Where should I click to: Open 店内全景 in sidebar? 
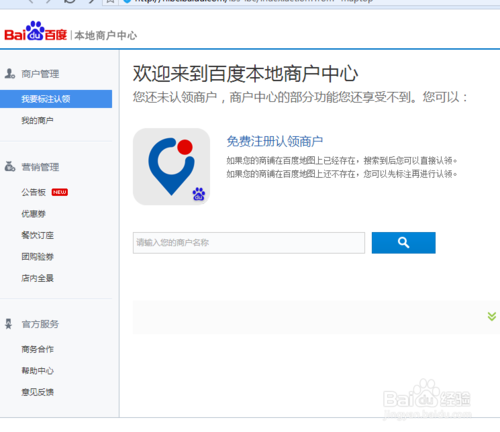(x=37, y=278)
